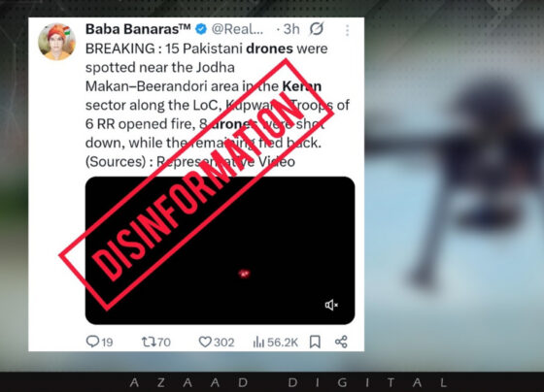Screen dimensions: 544x392
Task: Click the blue verified badge
Action: coord(201,29)
